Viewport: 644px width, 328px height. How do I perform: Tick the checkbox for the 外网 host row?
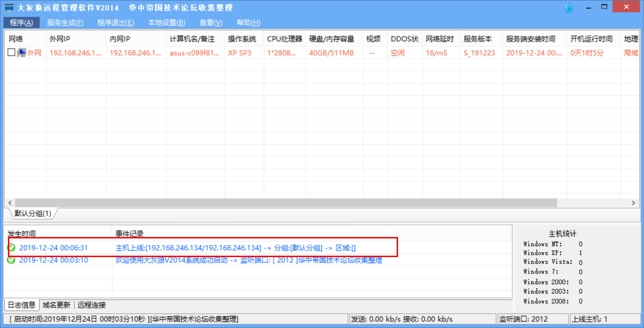[11, 53]
